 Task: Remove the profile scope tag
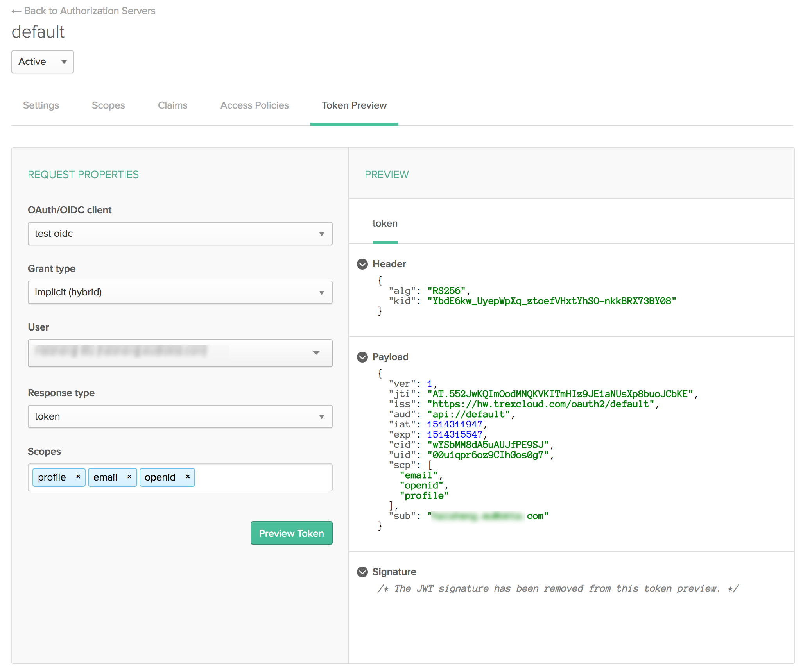point(78,477)
